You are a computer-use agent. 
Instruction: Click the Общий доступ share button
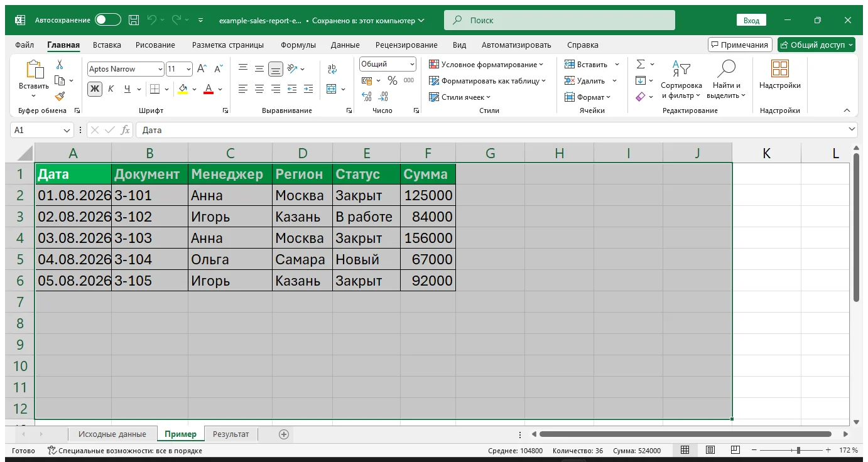pyautogui.click(x=816, y=45)
